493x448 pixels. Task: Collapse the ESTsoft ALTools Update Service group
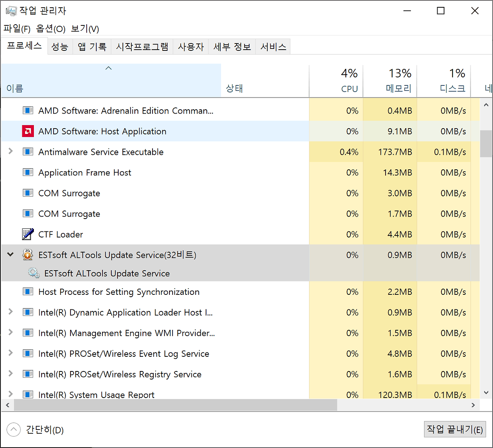[x=10, y=254]
